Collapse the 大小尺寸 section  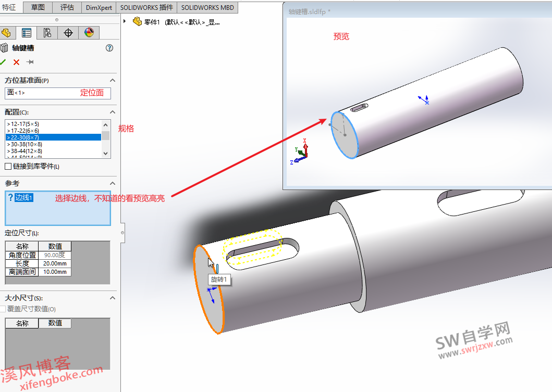click(111, 297)
